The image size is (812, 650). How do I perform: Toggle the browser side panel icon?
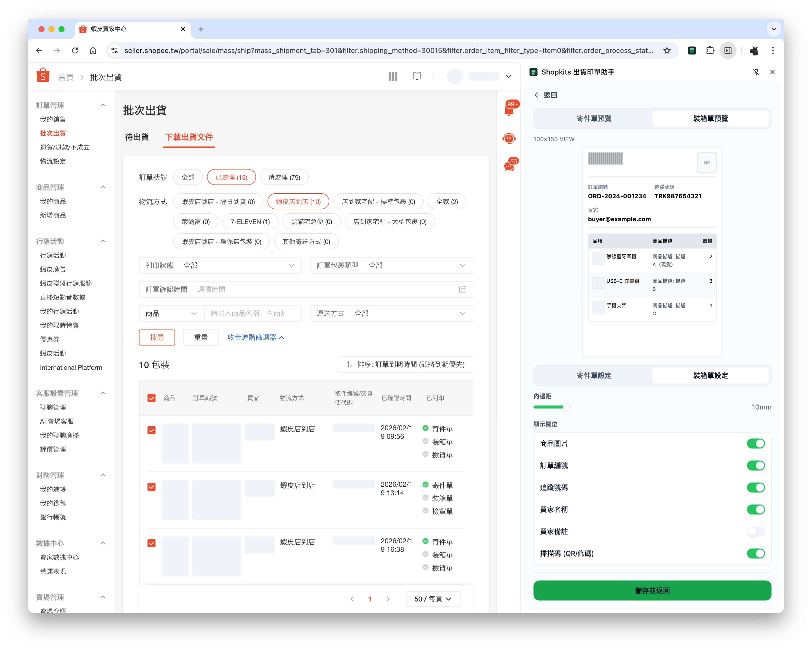tap(728, 50)
